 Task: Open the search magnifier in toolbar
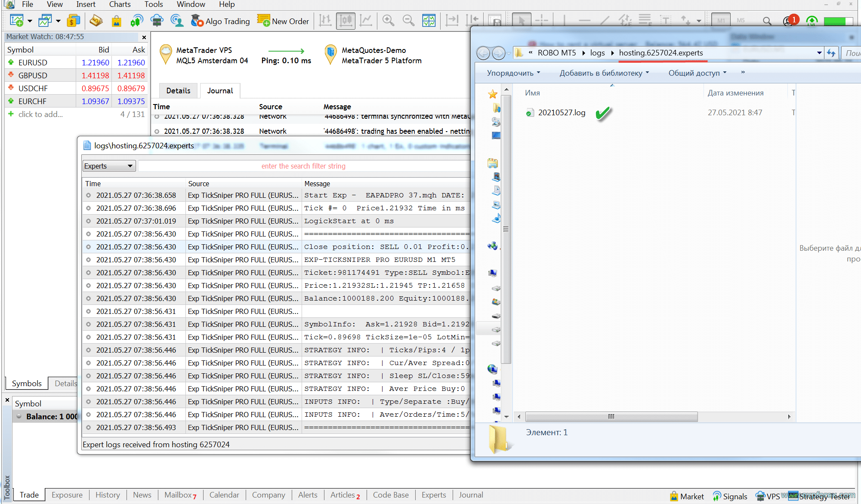point(767,21)
